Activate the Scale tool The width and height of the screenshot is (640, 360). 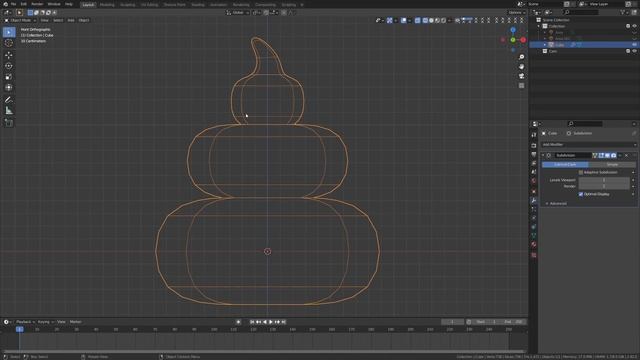[x=9, y=77]
